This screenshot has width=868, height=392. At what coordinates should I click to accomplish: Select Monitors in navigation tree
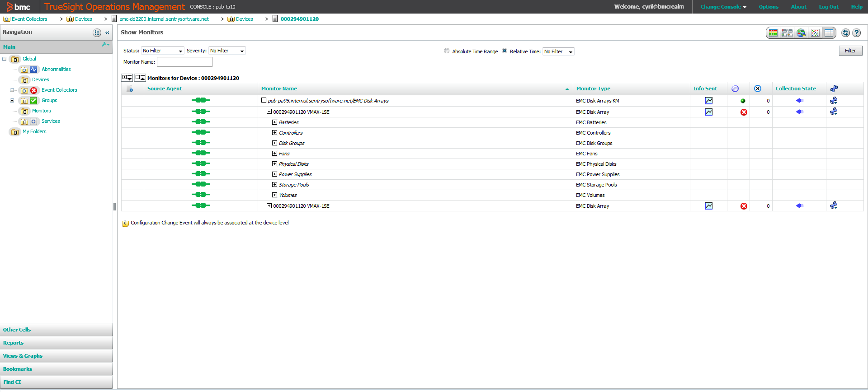pos(42,111)
